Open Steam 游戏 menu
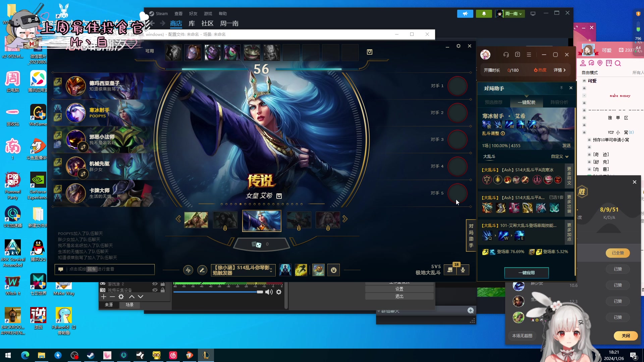644x362 pixels. click(x=208, y=14)
